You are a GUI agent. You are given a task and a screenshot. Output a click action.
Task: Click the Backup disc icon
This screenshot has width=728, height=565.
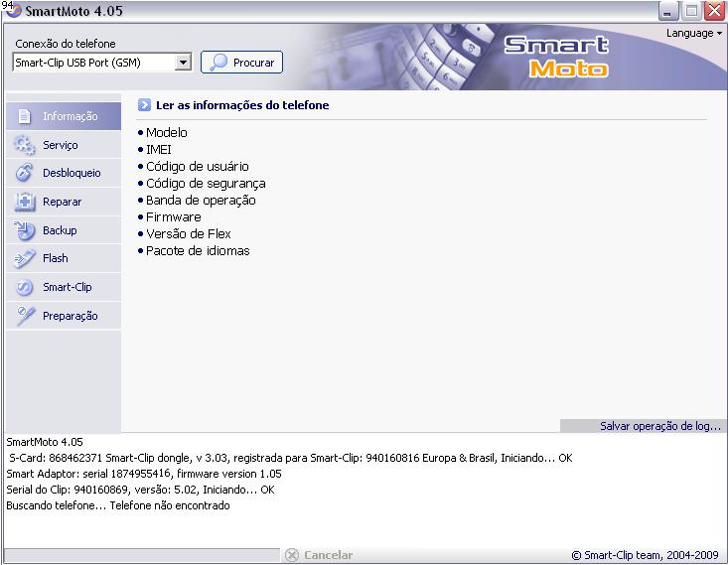24,230
